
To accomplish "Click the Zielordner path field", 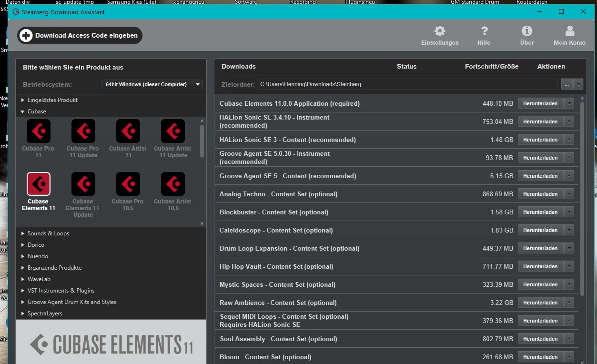I will pos(408,84).
